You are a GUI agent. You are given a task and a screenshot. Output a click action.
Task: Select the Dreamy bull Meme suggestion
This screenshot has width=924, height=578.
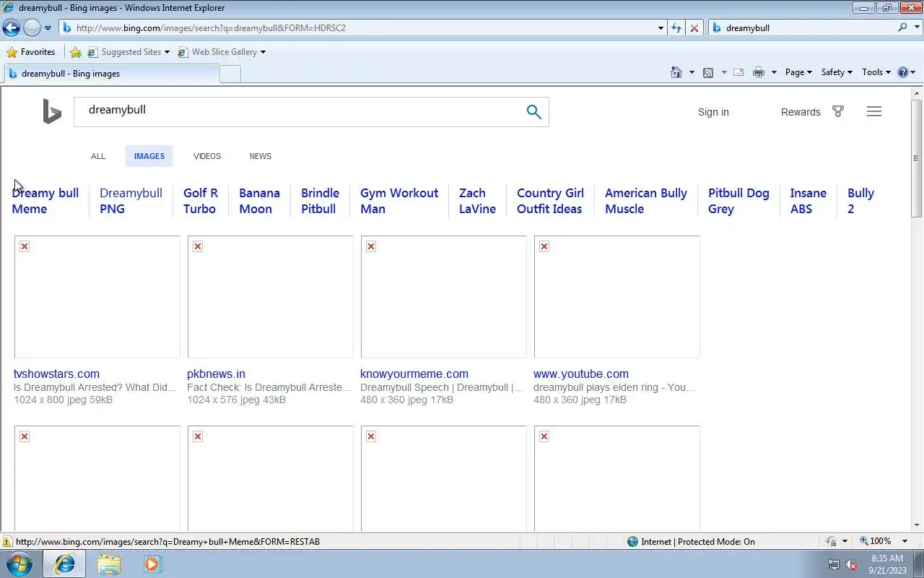pos(45,201)
